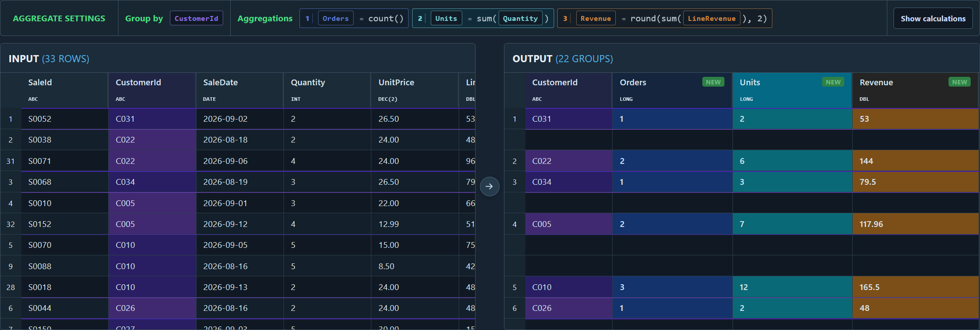Select the LineRevenue field chip in the formula
The width and height of the screenshot is (980, 330).
pyautogui.click(x=712, y=19)
